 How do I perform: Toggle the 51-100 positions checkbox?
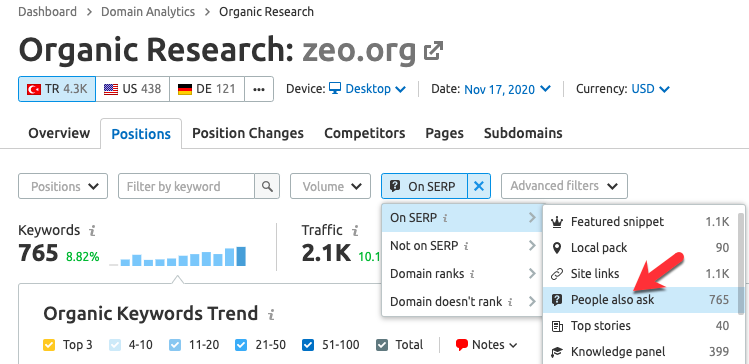pyautogui.click(x=308, y=345)
